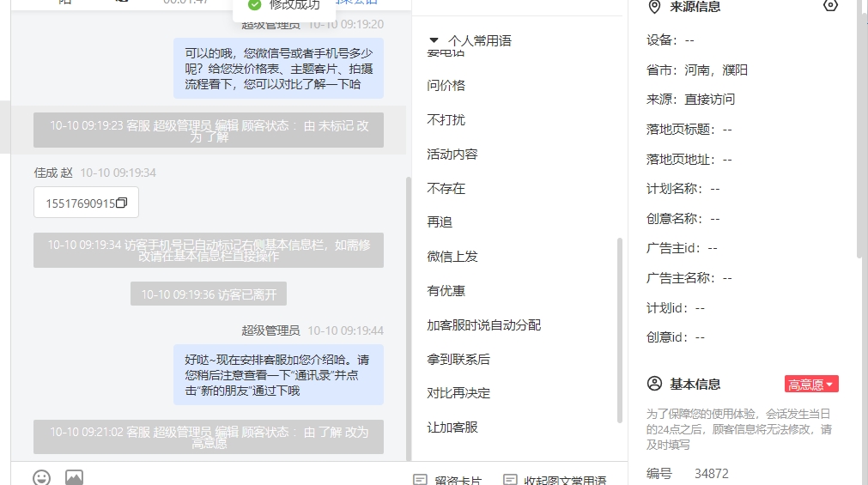Select the 拿到联系后 quick phrase

[458, 360]
